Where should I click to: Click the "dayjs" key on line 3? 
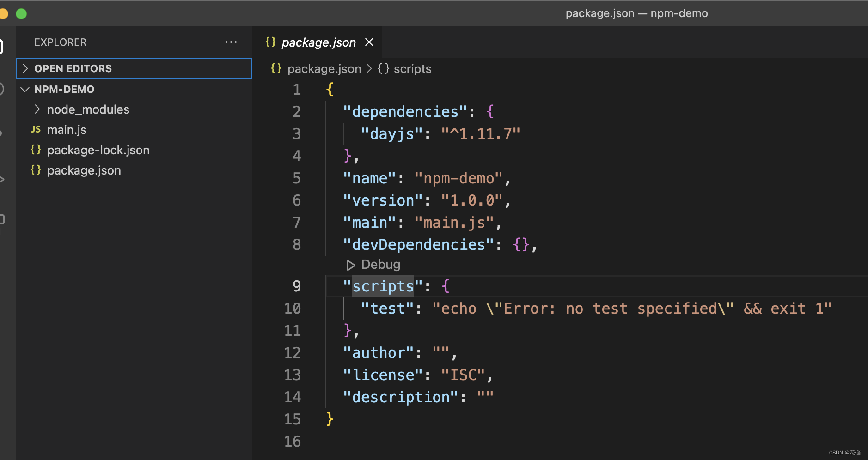click(392, 134)
